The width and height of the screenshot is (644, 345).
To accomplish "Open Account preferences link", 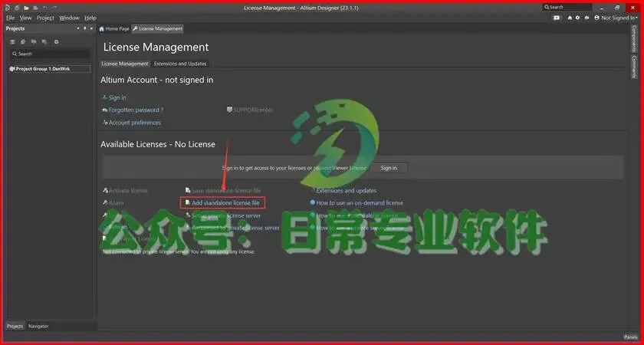I will coord(135,123).
